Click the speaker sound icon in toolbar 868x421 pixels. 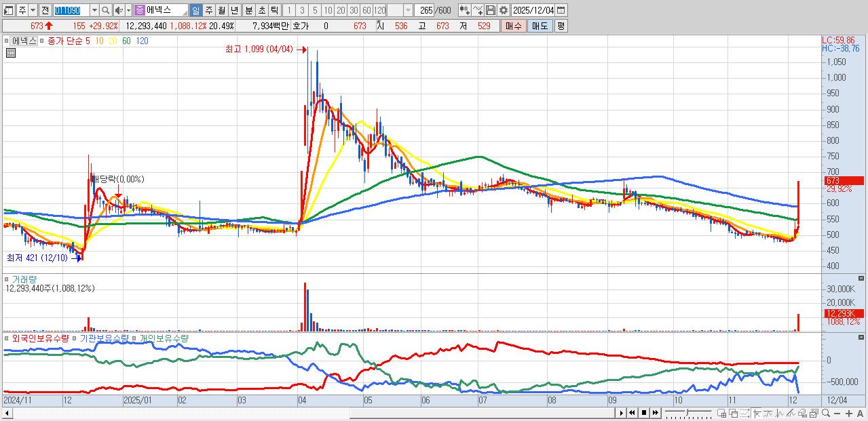coord(119,10)
